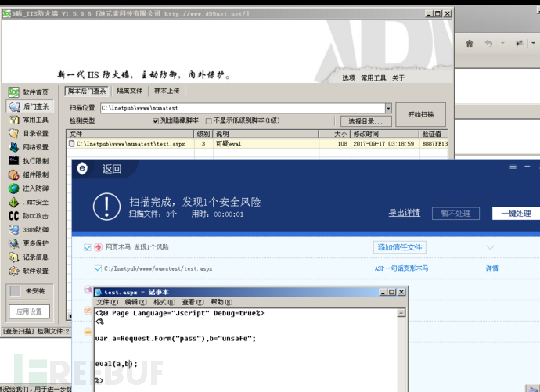Click the home icon in browser toolbar
Image resolution: width=540 pixels, height=392 pixels.
click(470, 43)
